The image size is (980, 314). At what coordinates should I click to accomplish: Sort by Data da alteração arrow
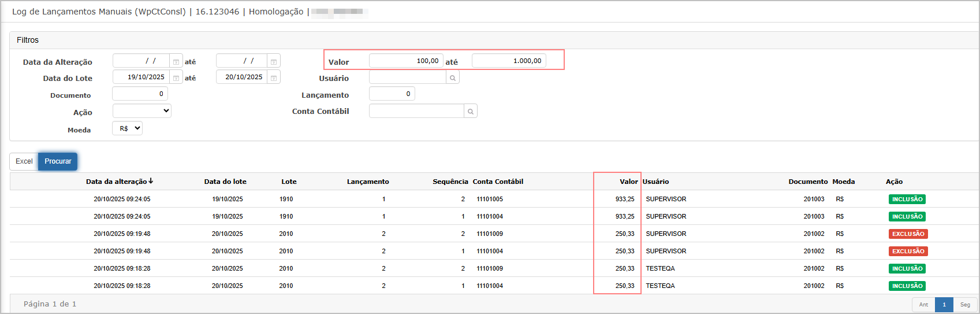pos(151,181)
